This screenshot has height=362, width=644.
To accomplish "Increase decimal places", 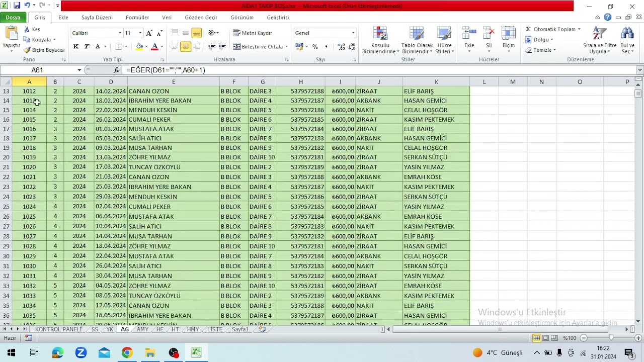I will click(341, 47).
